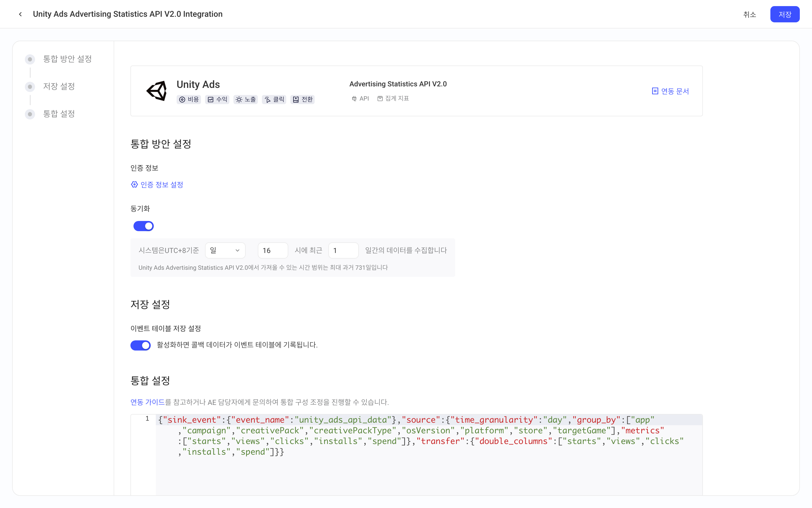The height and width of the screenshot is (508, 812).
Task: Click the 수익 revenue tag icon
Action: [x=210, y=100]
